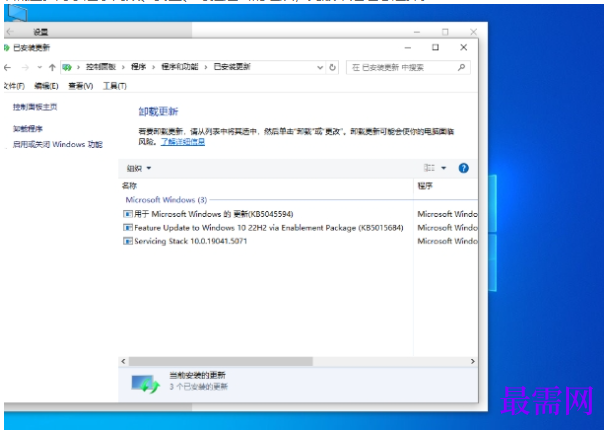
Task: Select 程序和功能 in the breadcrumb path
Action: point(180,67)
